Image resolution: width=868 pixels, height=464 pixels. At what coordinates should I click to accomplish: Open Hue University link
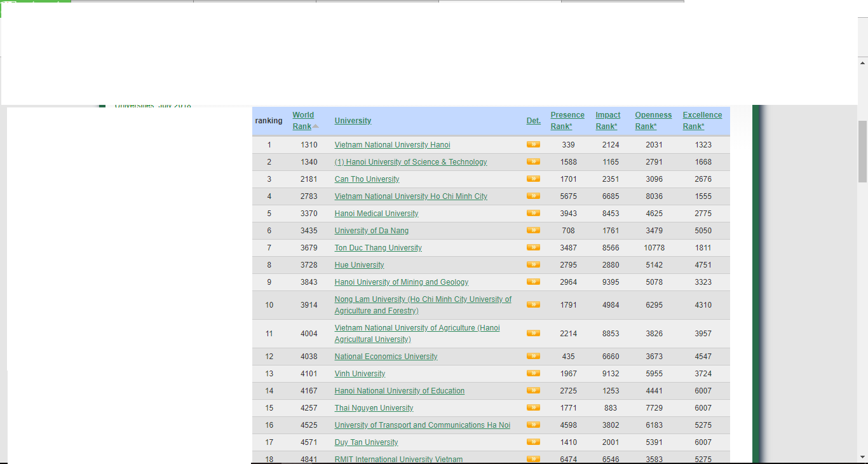(x=359, y=265)
